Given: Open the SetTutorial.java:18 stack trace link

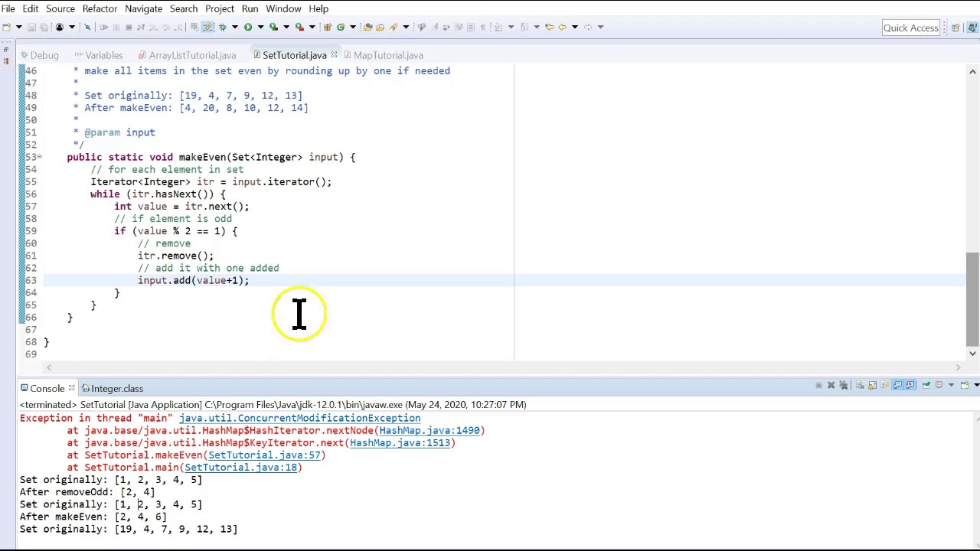Looking at the screenshot, I should coord(240,467).
